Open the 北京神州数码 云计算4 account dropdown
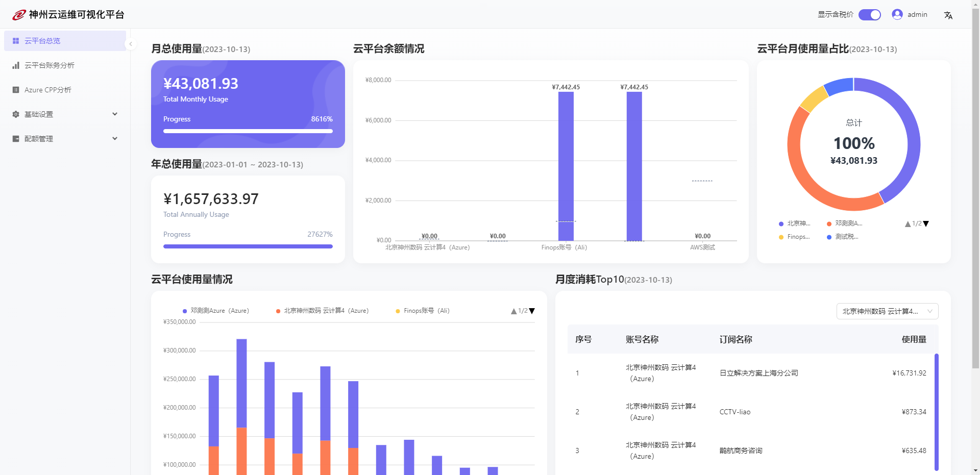The image size is (980, 475). [x=887, y=311]
